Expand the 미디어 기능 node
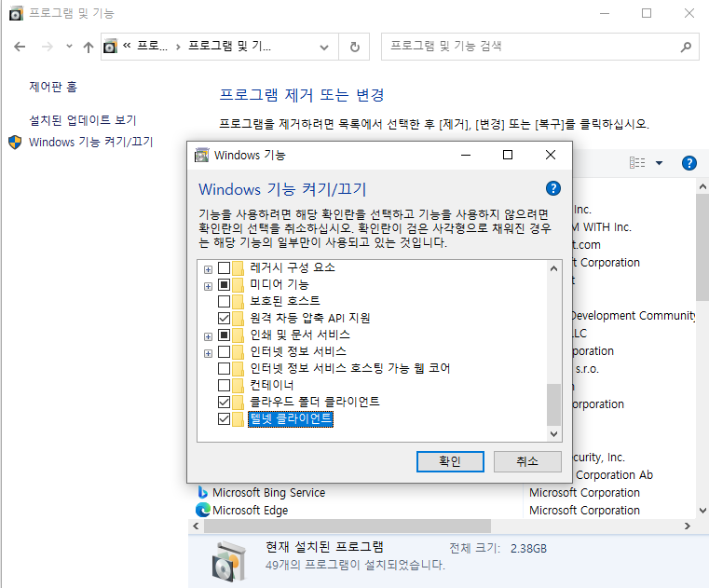 point(208,286)
